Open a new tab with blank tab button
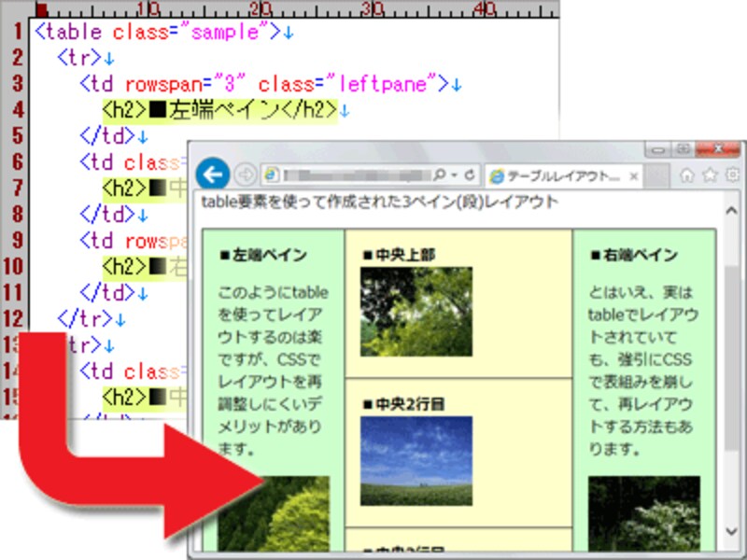The width and height of the screenshot is (747, 560). click(x=657, y=176)
